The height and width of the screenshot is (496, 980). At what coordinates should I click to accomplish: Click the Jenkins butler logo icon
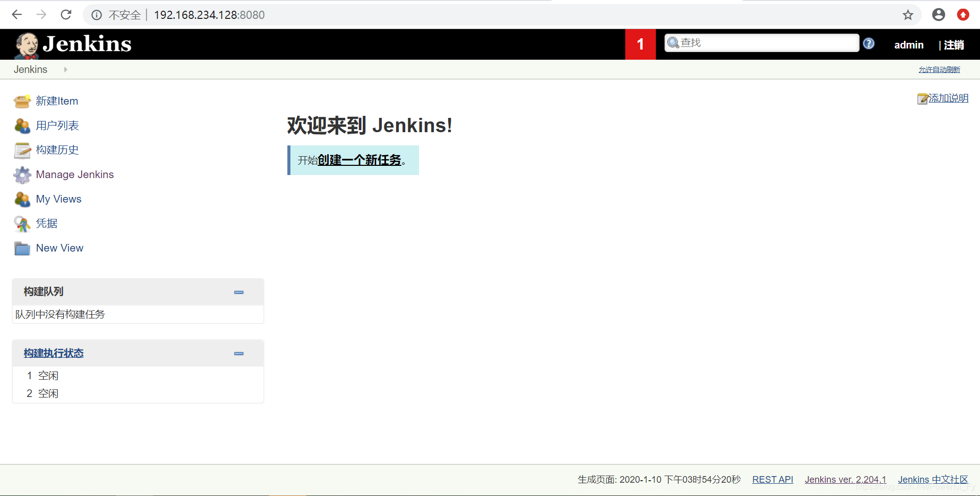pos(27,45)
